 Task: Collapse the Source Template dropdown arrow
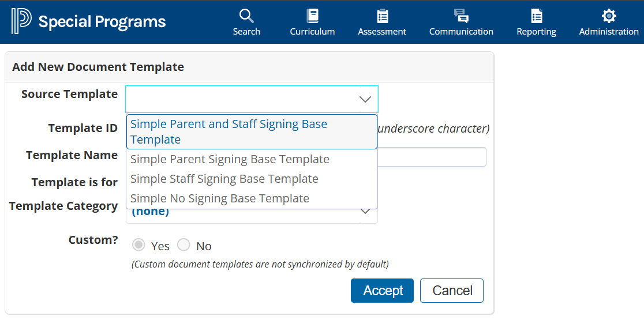[x=365, y=99]
